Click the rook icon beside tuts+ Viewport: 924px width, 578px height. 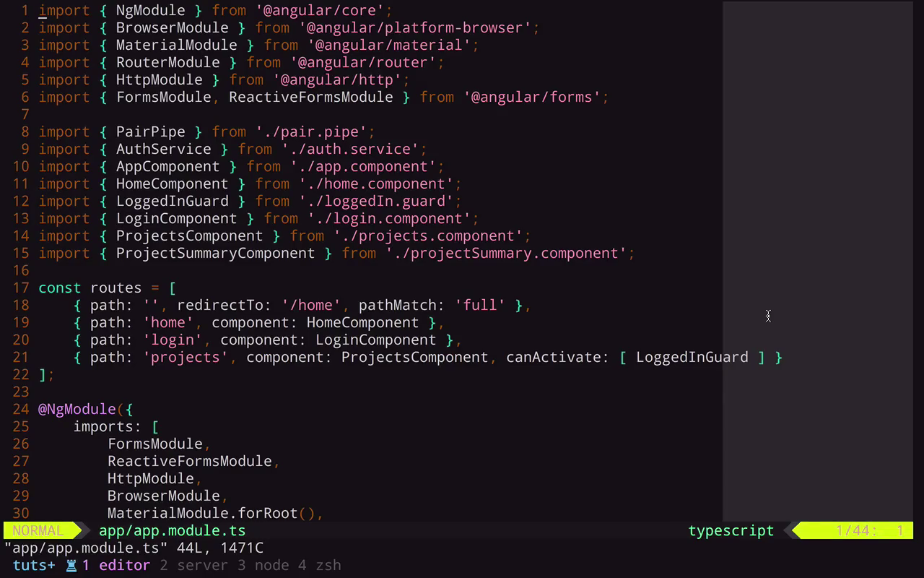71,565
